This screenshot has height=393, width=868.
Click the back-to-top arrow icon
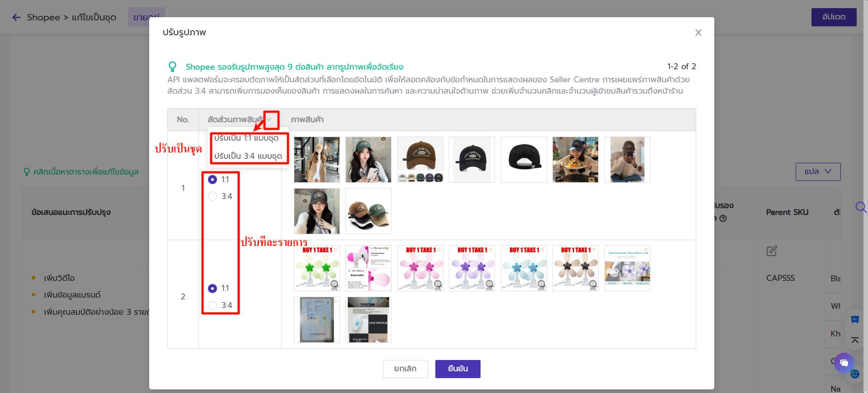854,340
